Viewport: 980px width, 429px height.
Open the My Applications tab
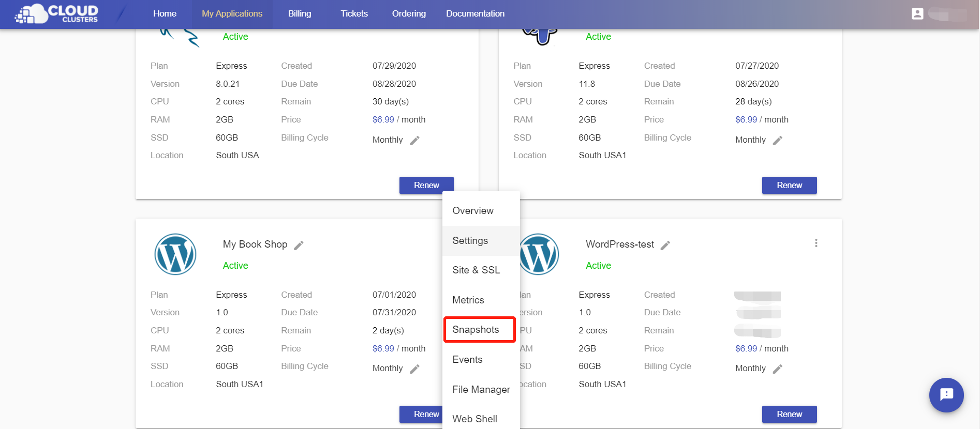(x=232, y=14)
